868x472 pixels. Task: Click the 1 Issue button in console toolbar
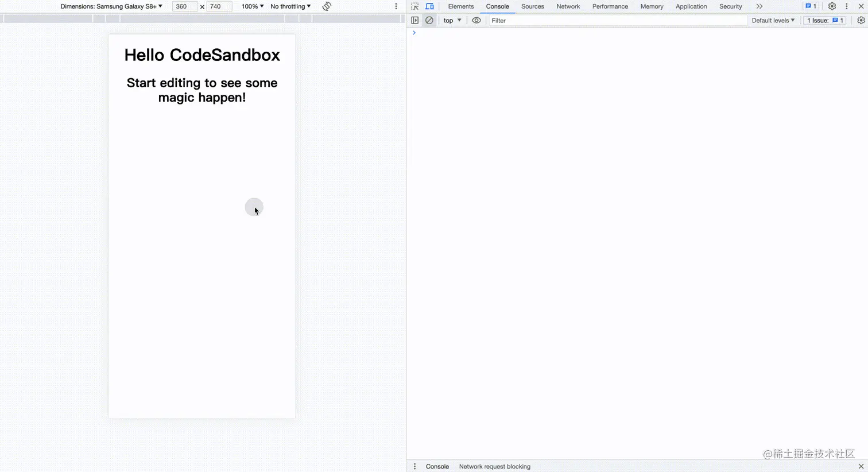(x=825, y=20)
